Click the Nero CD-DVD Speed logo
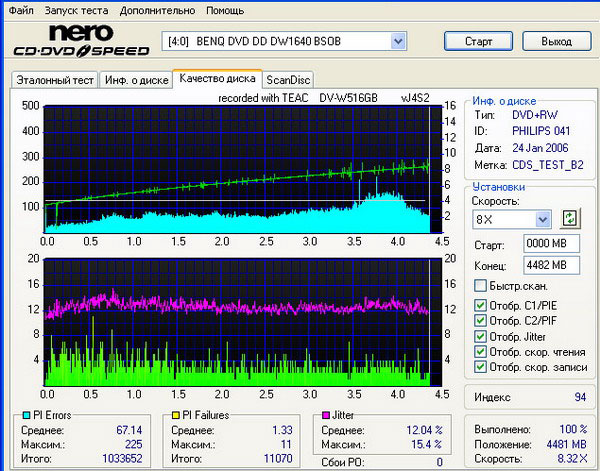This screenshot has height=471, width=600. (81, 41)
